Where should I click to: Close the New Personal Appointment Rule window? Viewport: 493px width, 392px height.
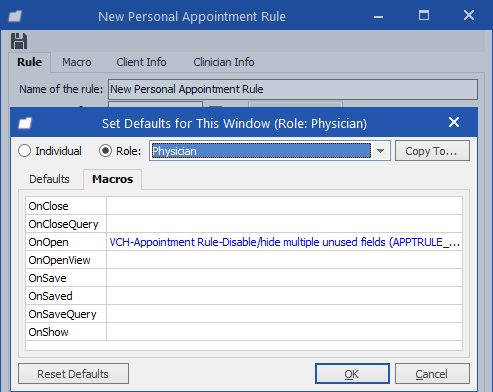coord(469,15)
